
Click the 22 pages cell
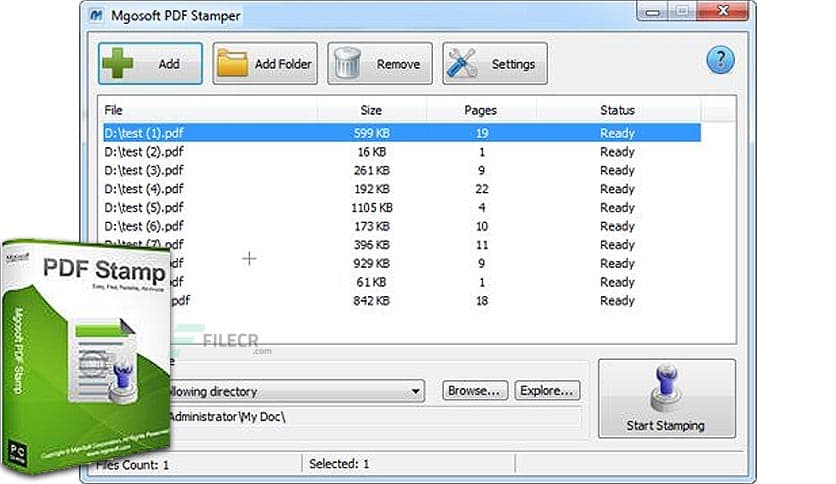(481, 189)
